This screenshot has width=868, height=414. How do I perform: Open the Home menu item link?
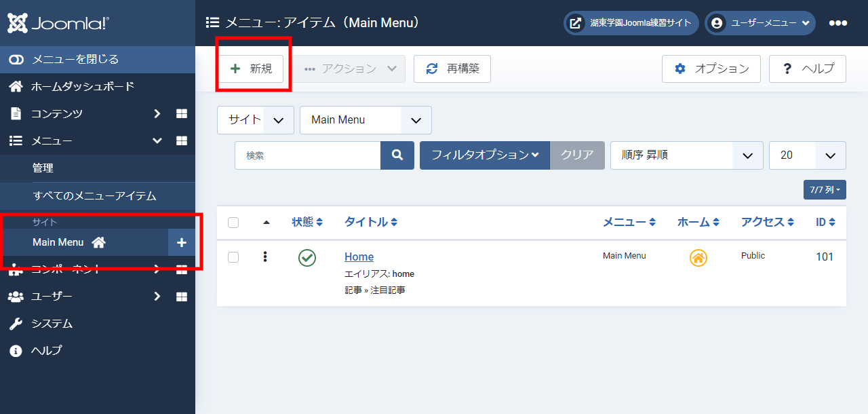pos(359,257)
